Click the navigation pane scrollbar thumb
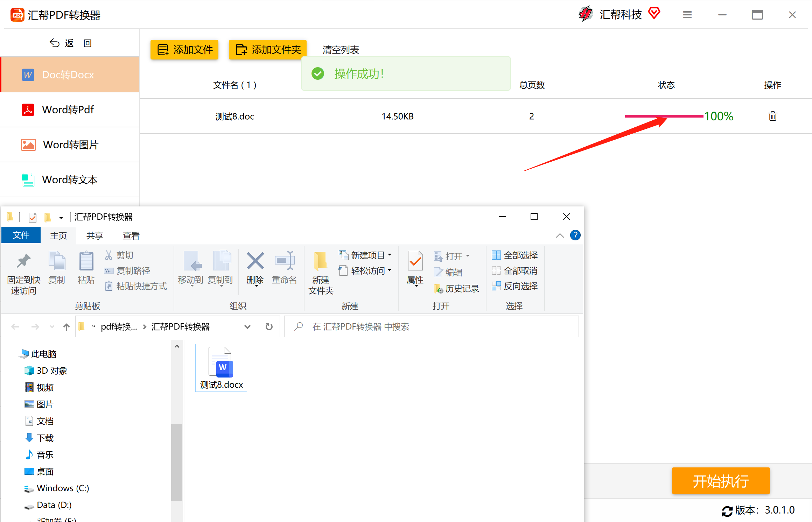This screenshot has width=812, height=522. [x=177, y=462]
